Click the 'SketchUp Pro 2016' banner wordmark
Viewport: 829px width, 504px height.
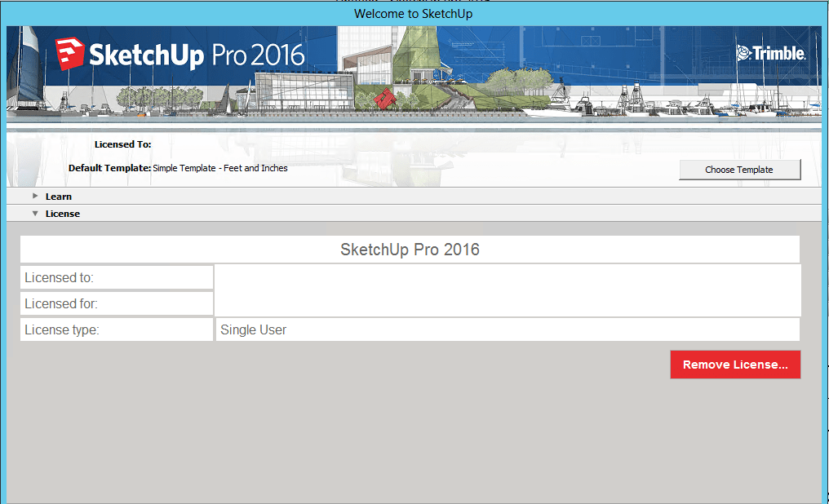(197, 55)
